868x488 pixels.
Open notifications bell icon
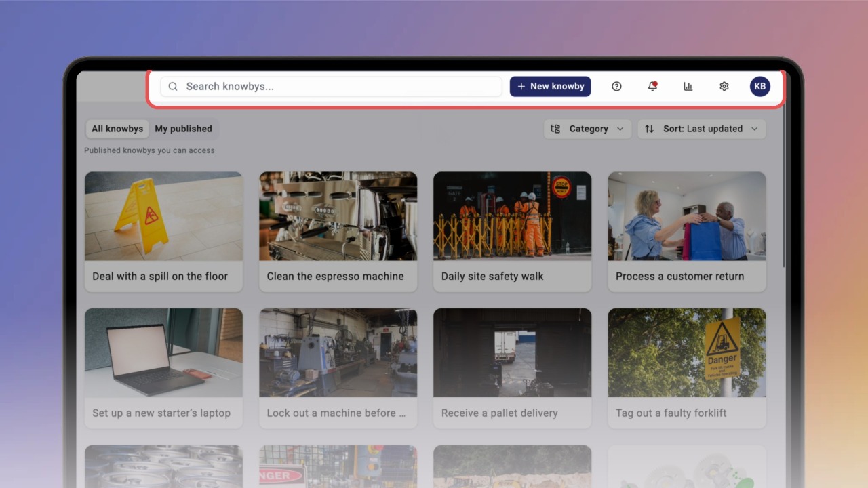pos(652,87)
